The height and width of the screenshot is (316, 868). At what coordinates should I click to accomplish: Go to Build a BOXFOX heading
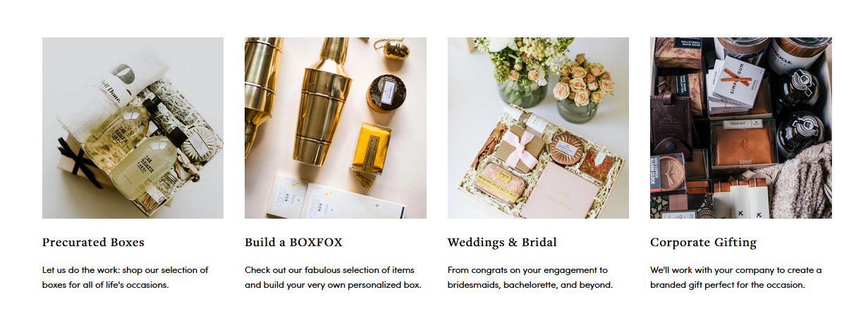[293, 243]
